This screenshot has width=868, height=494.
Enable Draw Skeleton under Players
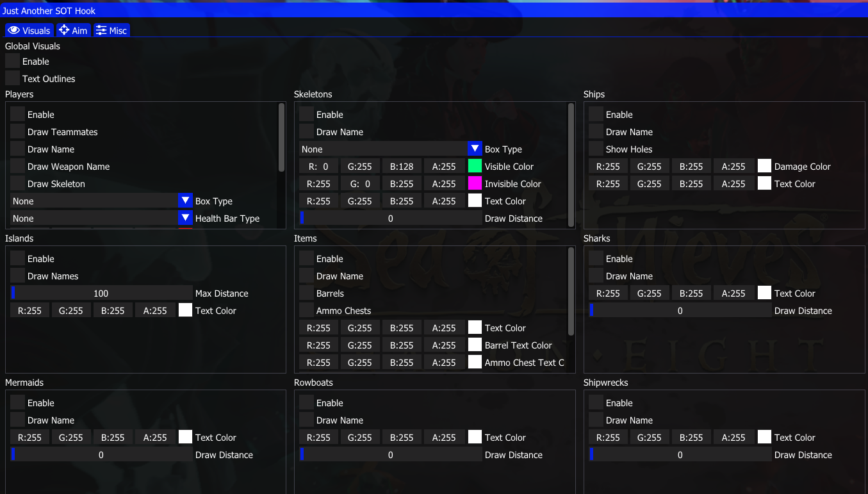tap(17, 184)
